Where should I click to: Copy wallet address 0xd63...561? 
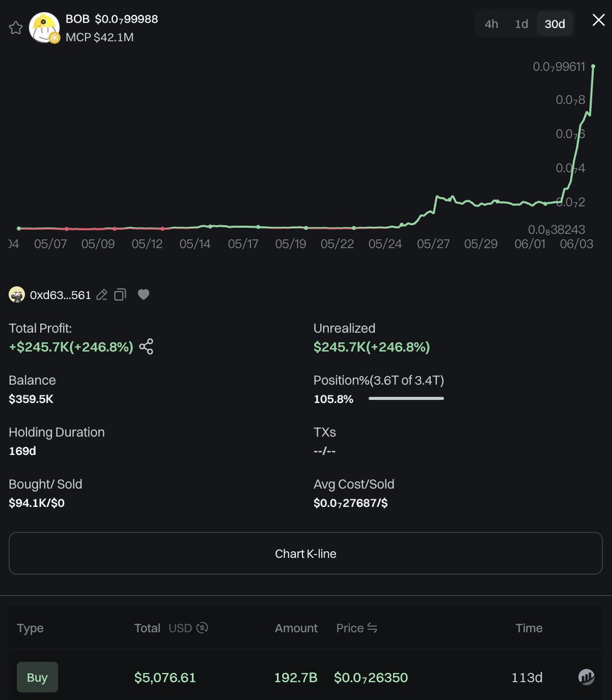pos(120,295)
